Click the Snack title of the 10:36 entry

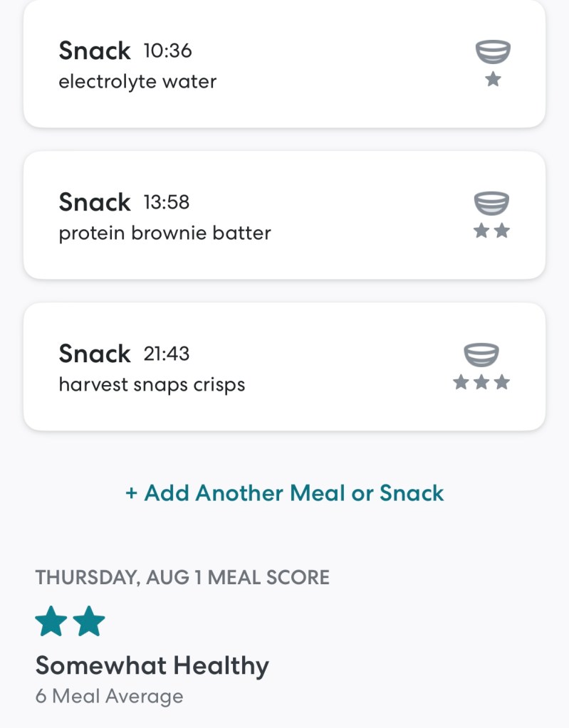coord(95,51)
